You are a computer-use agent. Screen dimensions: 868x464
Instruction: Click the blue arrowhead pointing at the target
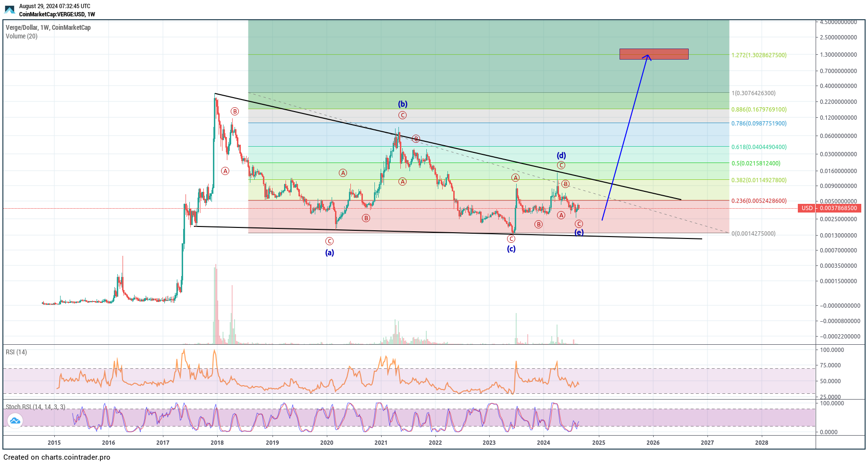click(648, 57)
